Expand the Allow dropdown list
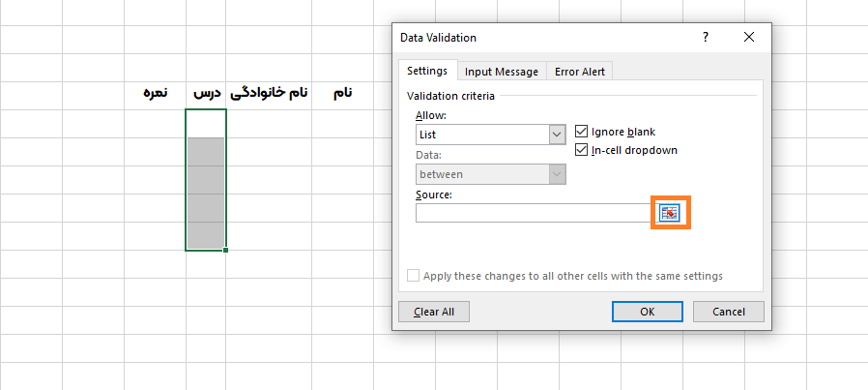Viewport: 868px width, 390px height. [557, 135]
